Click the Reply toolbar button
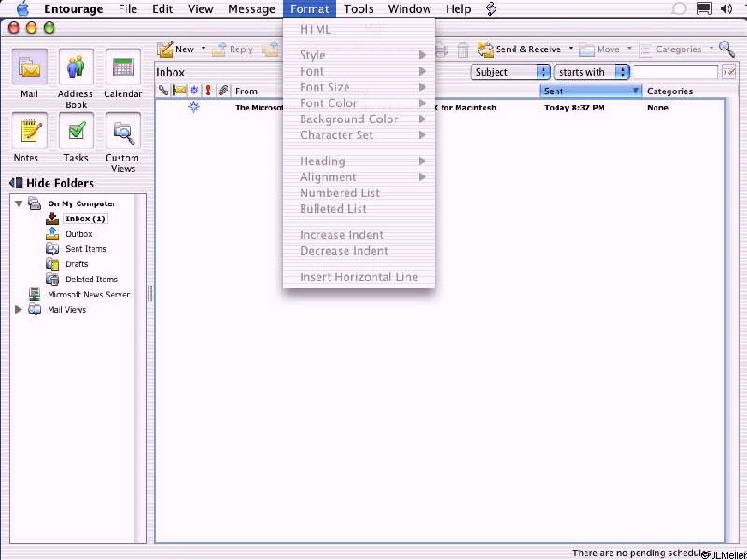This screenshot has width=747, height=560. [233, 49]
